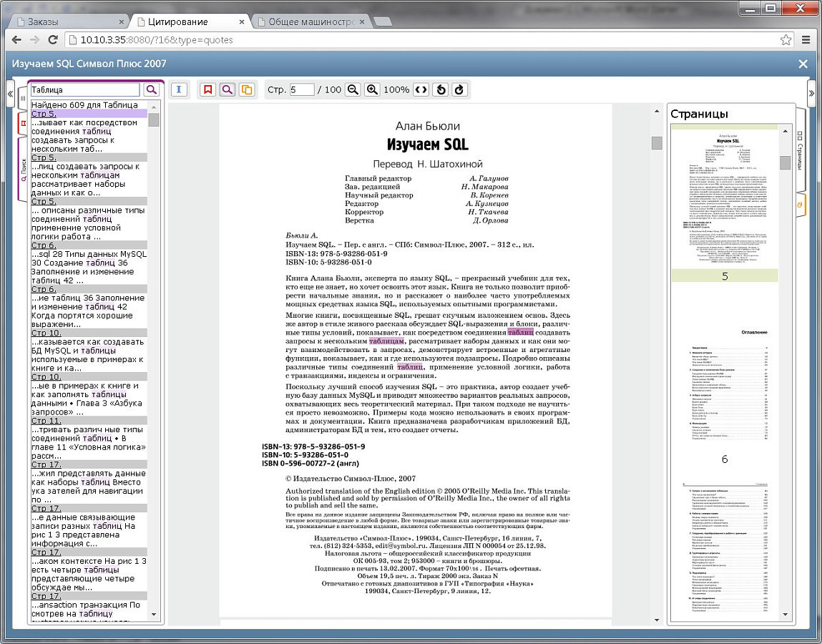Open Стр 17 result above '...аком контексте На рис'

pos(89,552)
